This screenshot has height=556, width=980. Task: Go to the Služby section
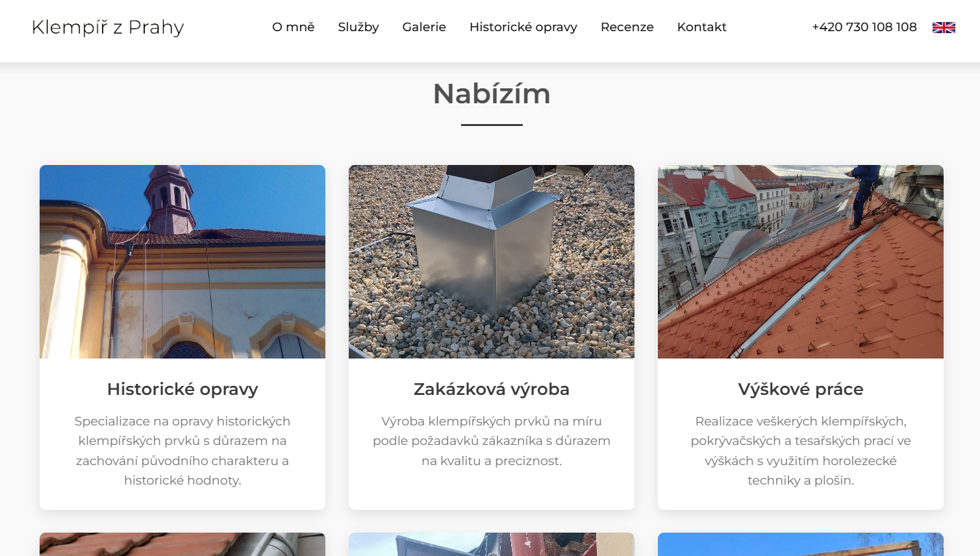358,27
